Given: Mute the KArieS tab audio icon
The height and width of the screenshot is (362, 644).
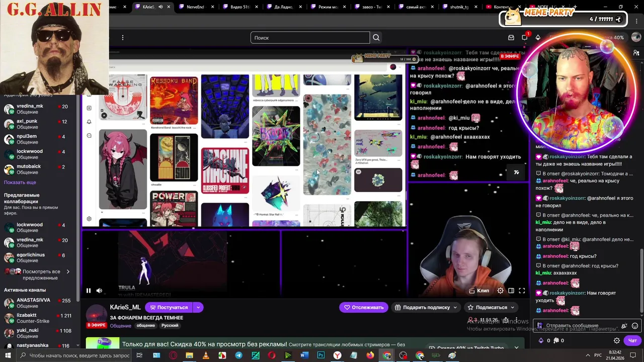Looking at the screenshot, I should coord(160,7).
